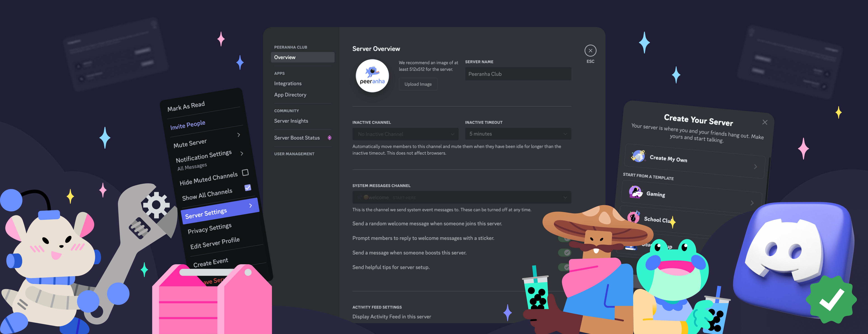Click the Server Boost Status gem icon
This screenshot has width=868, height=334.
(330, 138)
